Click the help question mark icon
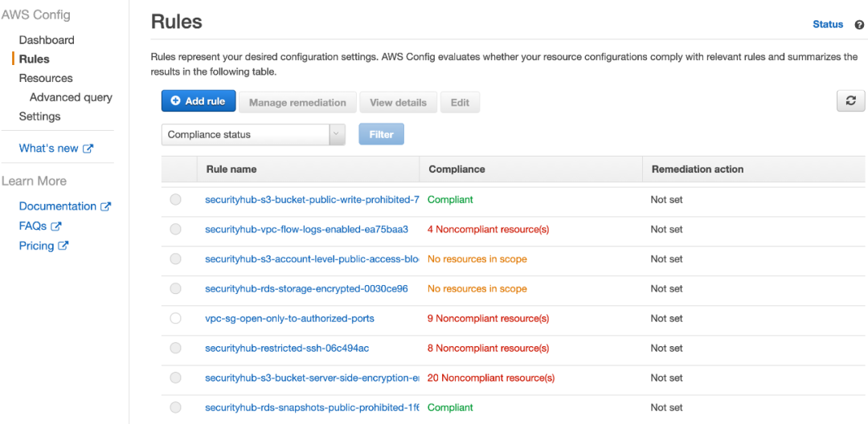The height and width of the screenshot is (424, 868). click(859, 25)
